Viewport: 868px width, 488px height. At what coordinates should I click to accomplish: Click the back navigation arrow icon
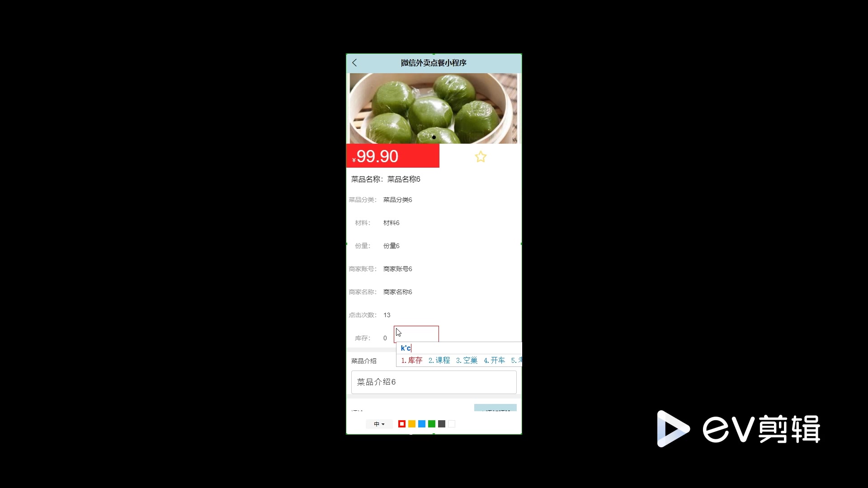[355, 62]
